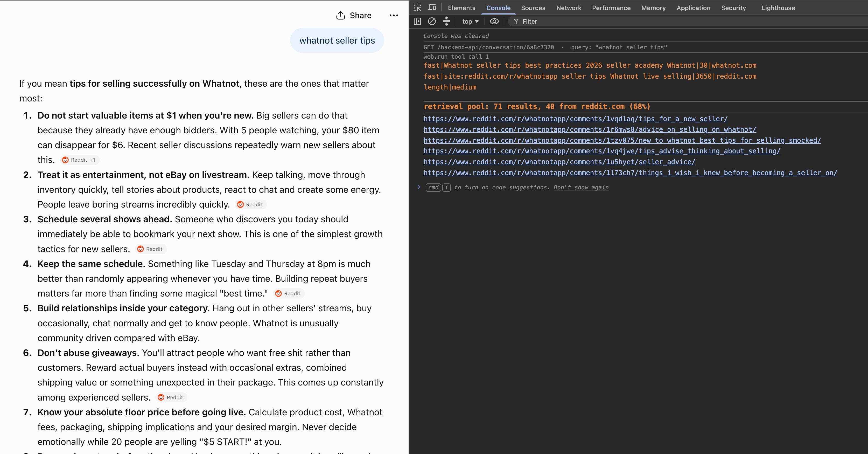Open the Performance tab

611,8
